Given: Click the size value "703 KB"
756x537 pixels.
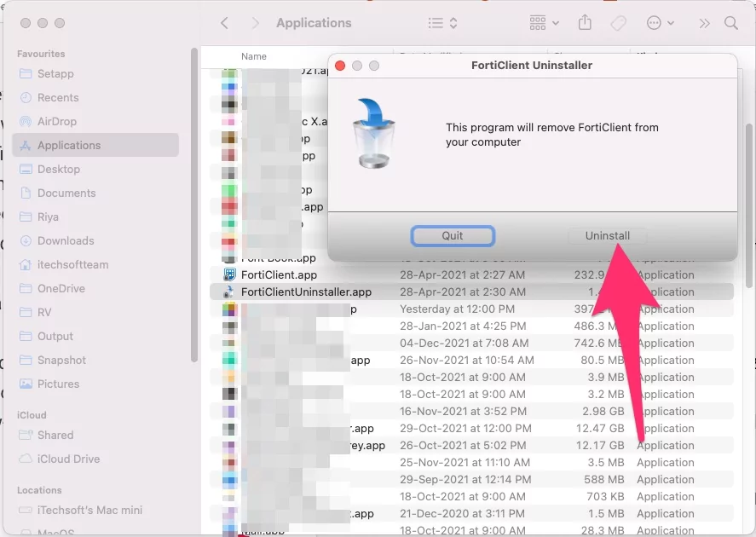Looking at the screenshot, I should tap(606, 496).
